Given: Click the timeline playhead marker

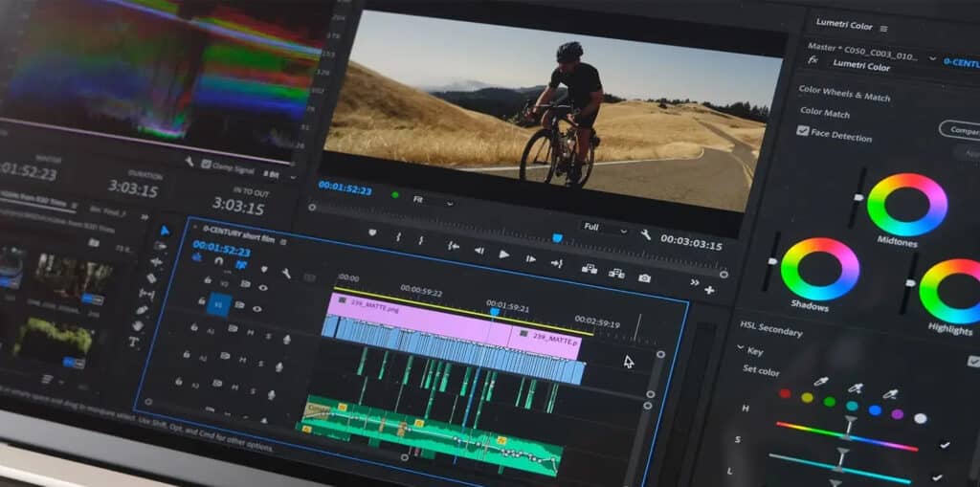Looking at the screenshot, I should tap(495, 311).
